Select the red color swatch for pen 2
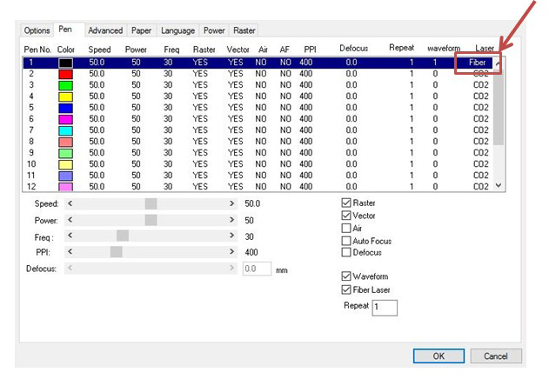The width and height of the screenshot is (549, 392). click(x=65, y=74)
